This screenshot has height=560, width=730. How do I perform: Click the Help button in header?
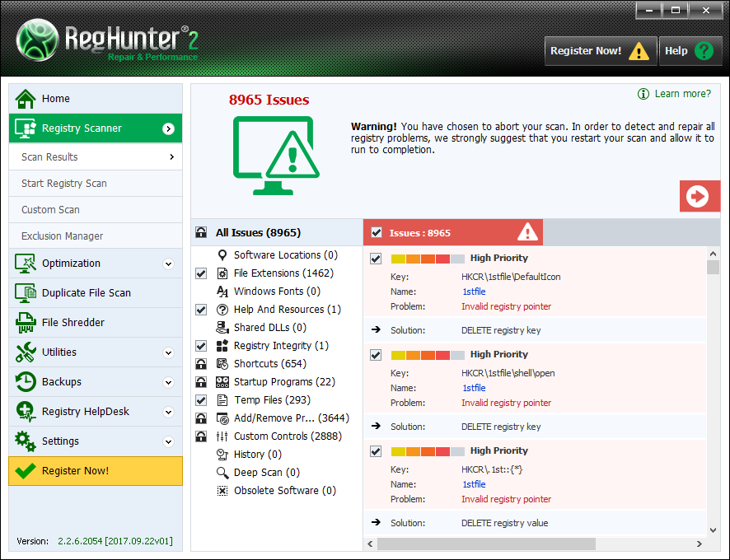[690, 51]
